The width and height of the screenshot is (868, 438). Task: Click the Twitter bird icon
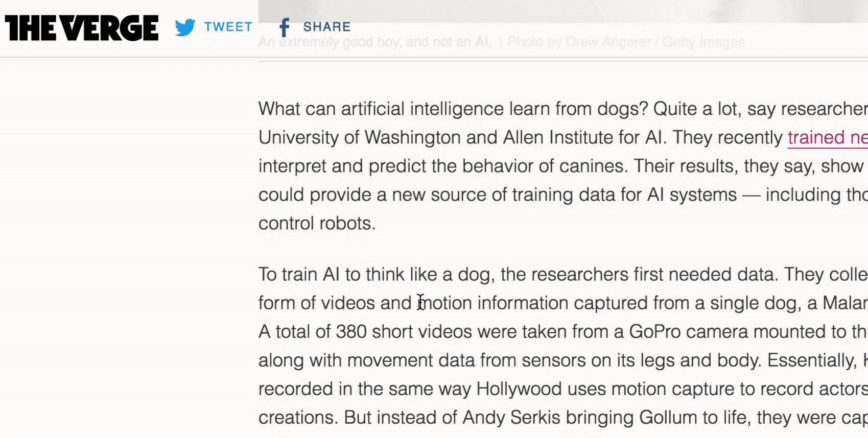click(x=185, y=27)
